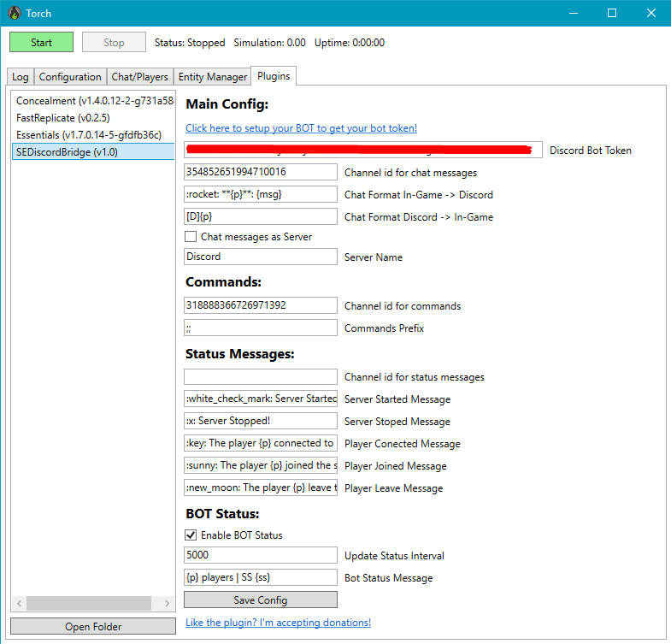This screenshot has width=671, height=644.
Task: Open the Configuration tab
Action: pyautogui.click(x=70, y=77)
